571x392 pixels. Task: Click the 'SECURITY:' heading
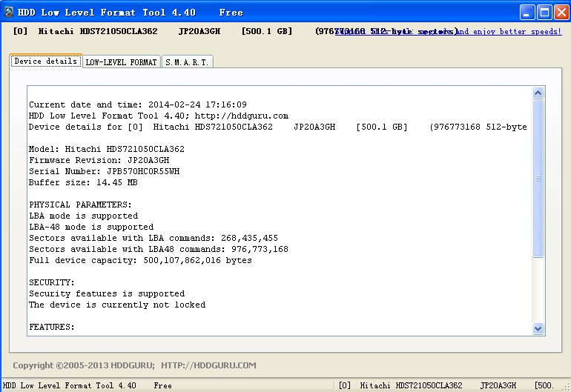coord(52,282)
